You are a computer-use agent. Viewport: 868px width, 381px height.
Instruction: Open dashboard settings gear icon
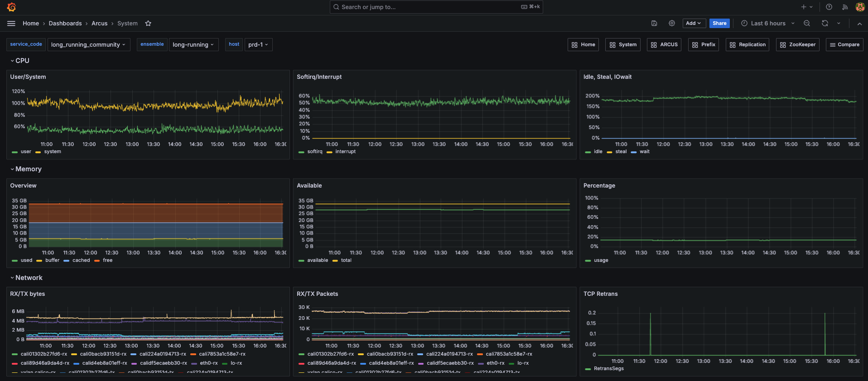(x=672, y=24)
